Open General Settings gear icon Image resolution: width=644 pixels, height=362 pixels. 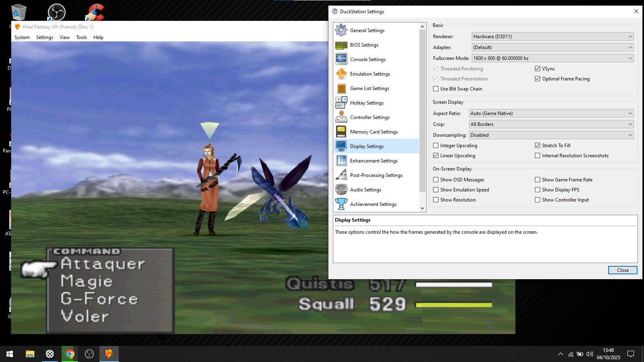point(341,30)
